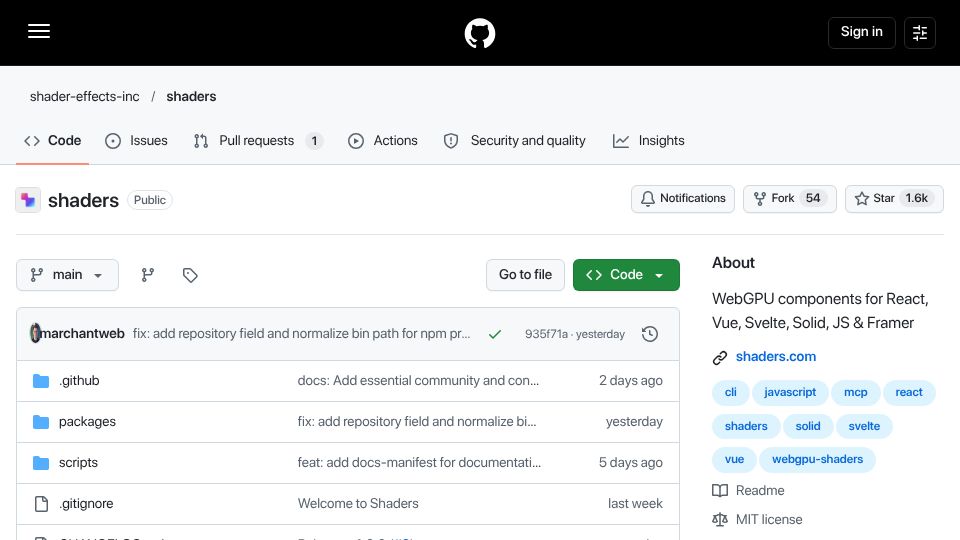Open the .gitignore file
960x540 pixels.
[86, 504]
